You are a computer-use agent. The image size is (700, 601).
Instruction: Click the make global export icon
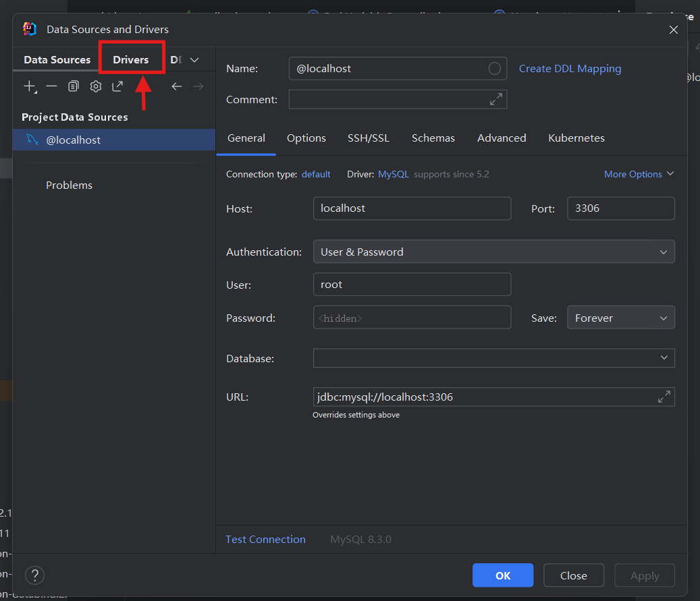pyautogui.click(x=117, y=86)
